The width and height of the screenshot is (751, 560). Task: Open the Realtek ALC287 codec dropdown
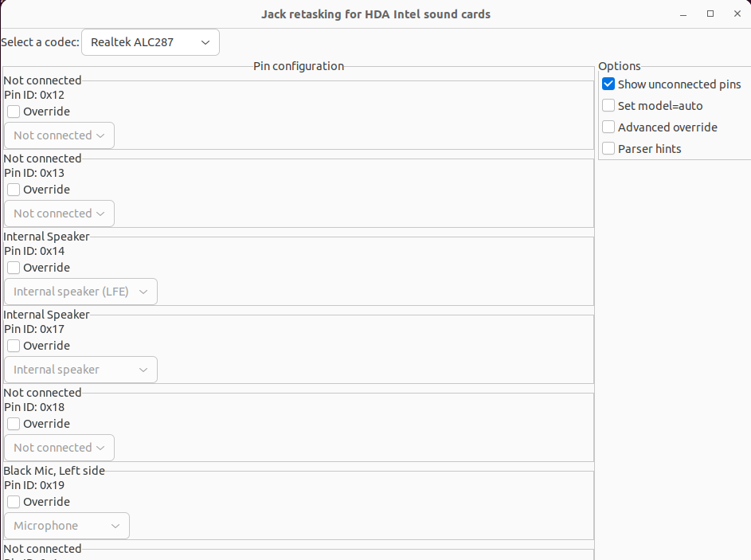point(150,42)
